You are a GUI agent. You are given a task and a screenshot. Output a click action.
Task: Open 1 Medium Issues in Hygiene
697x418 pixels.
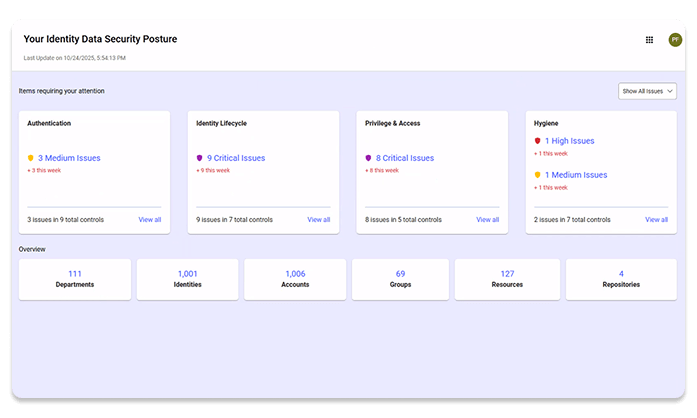[575, 175]
